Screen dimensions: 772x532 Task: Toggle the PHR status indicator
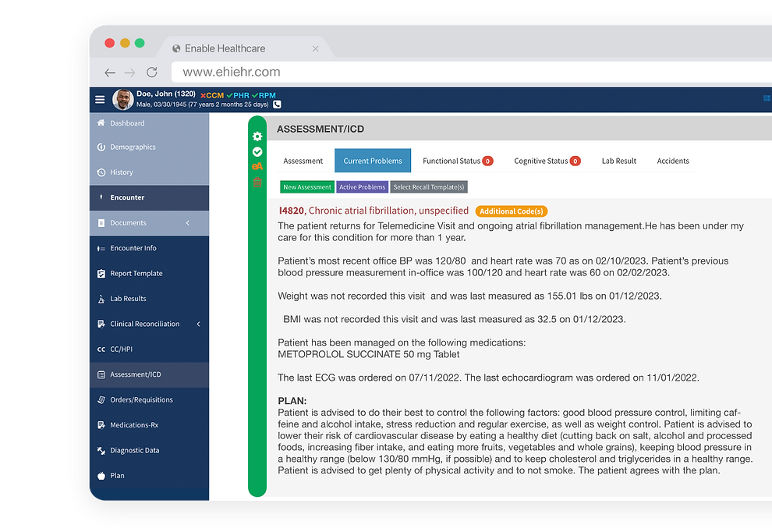[239, 95]
